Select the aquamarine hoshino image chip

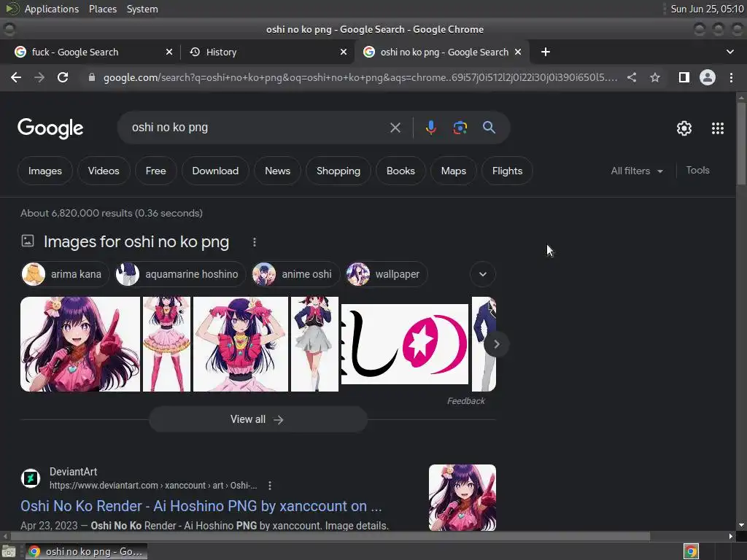pyautogui.click(x=180, y=274)
